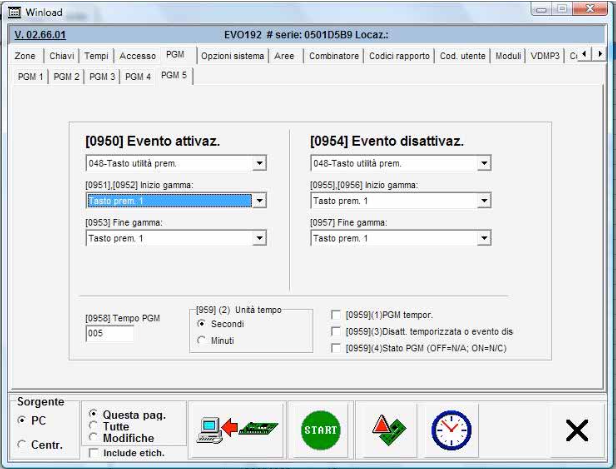The height and width of the screenshot is (469, 616).
Task: Open the PGM 3 sub-tab
Action: click(102, 77)
